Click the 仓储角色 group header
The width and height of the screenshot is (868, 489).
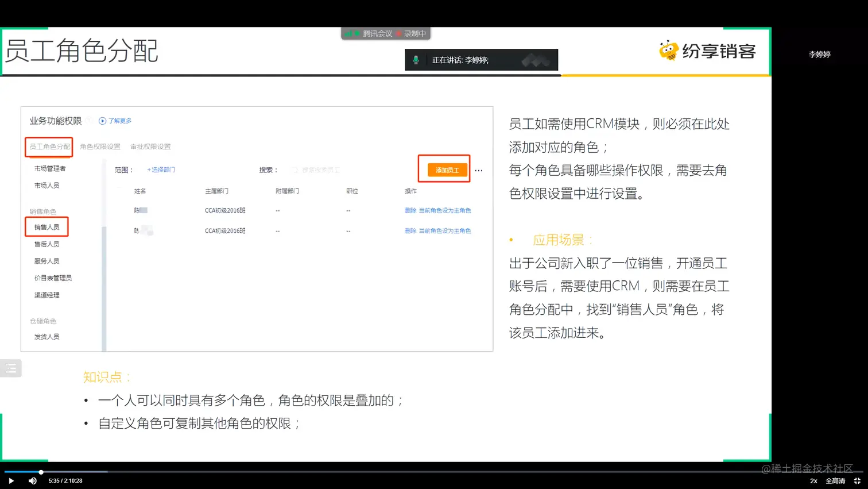click(x=43, y=321)
